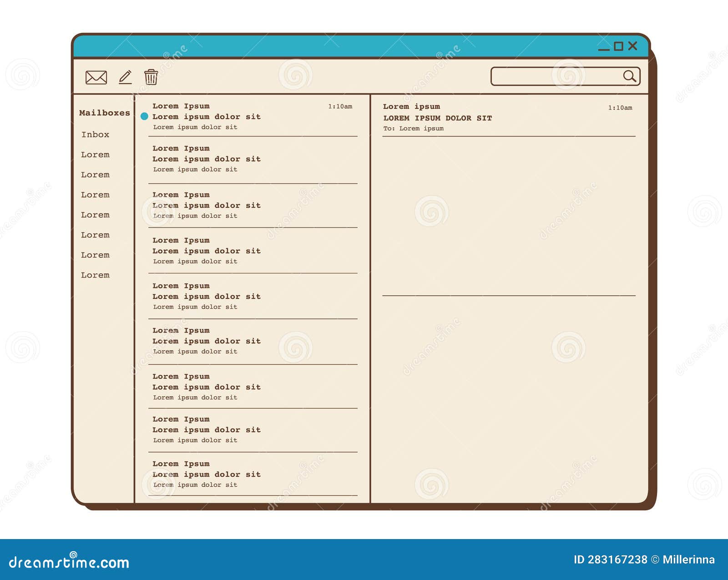This screenshot has height=580, width=728.
Task: Open the LOREM IPSUM DOLOR SIT email header
Action: (438, 117)
